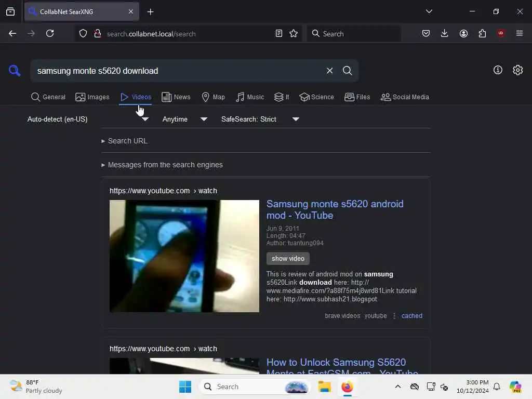
Task: Open the Firefox account icon
Action: click(x=463, y=33)
